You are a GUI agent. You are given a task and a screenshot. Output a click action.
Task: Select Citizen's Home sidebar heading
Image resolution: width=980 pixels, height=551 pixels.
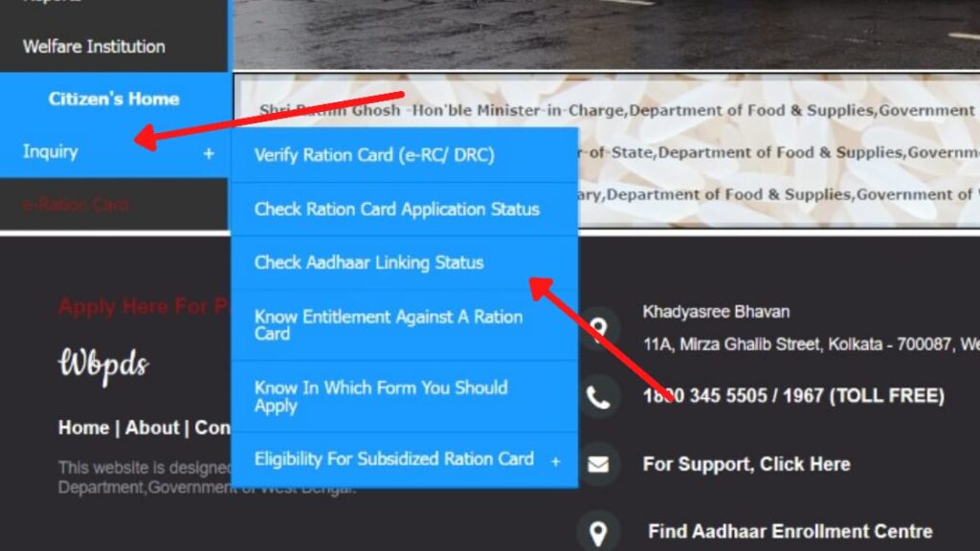pos(114,99)
